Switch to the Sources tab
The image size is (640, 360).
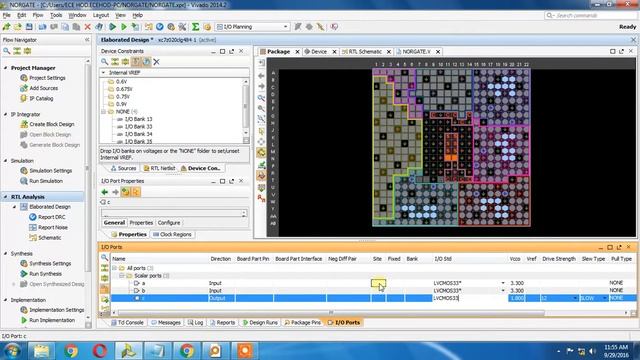coord(123,168)
